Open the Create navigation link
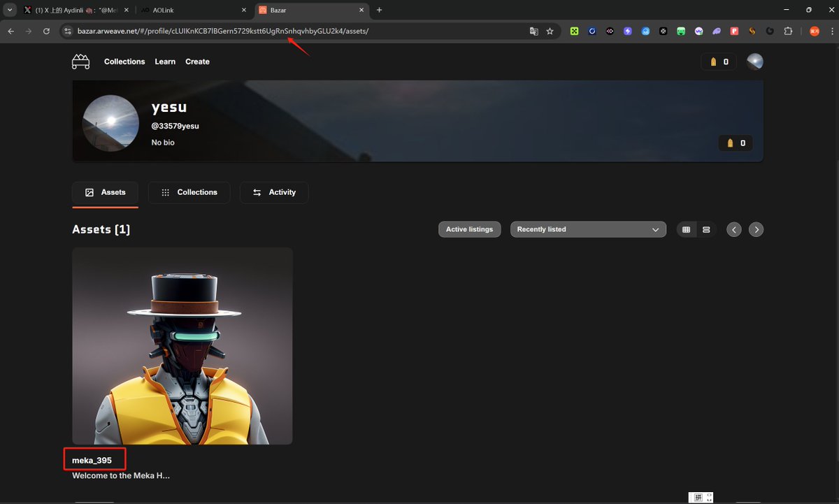This screenshot has height=504, width=839. (x=197, y=62)
